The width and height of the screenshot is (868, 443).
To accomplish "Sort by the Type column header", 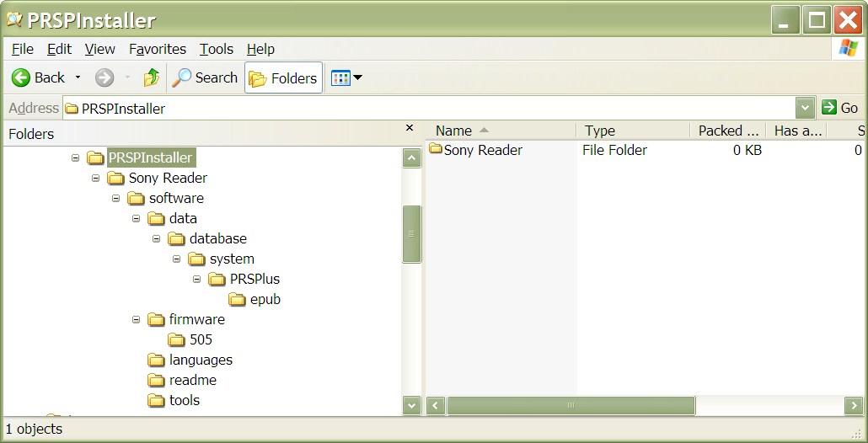I will pyautogui.click(x=633, y=131).
